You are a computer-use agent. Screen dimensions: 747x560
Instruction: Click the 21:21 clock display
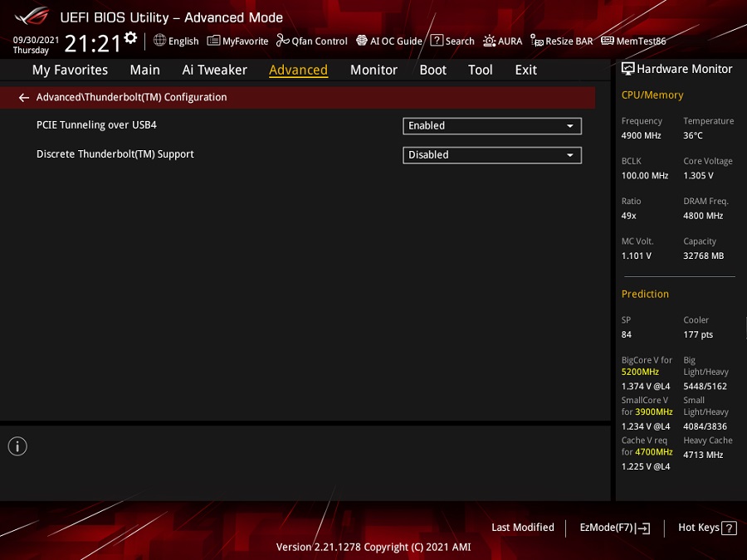[x=92, y=43]
